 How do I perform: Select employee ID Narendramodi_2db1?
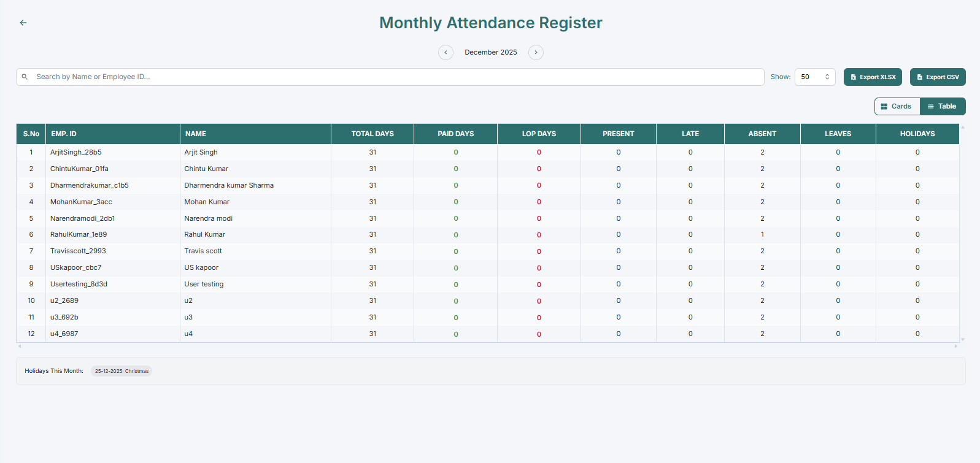click(83, 218)
